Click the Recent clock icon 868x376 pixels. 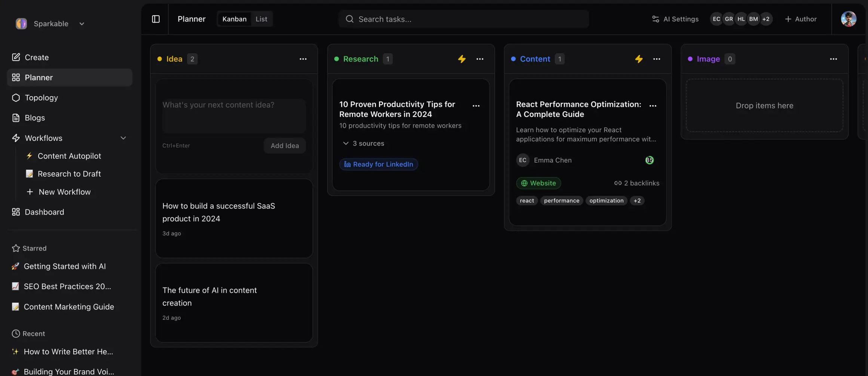[x=16, y=334]
